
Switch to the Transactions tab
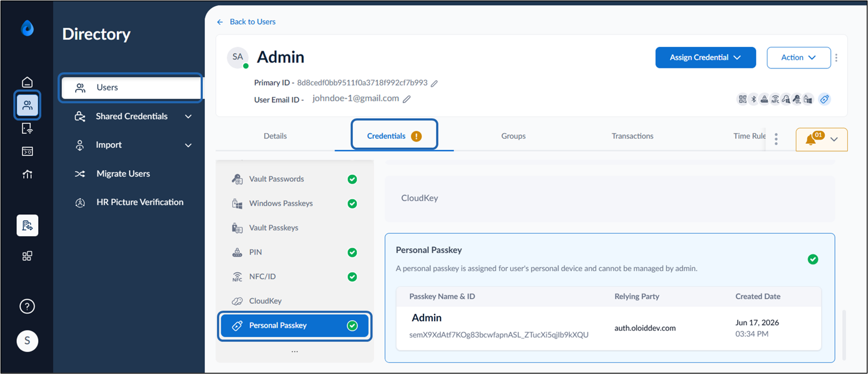click(632, 136)
